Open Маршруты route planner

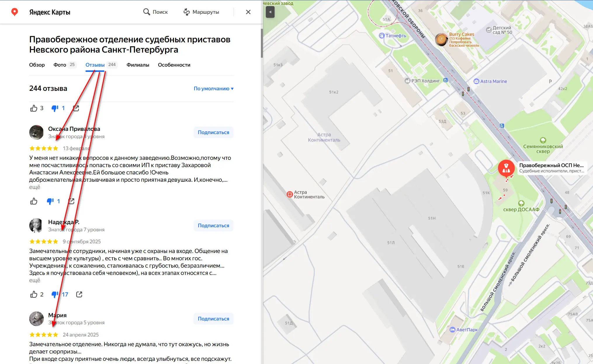pos(201,12)
